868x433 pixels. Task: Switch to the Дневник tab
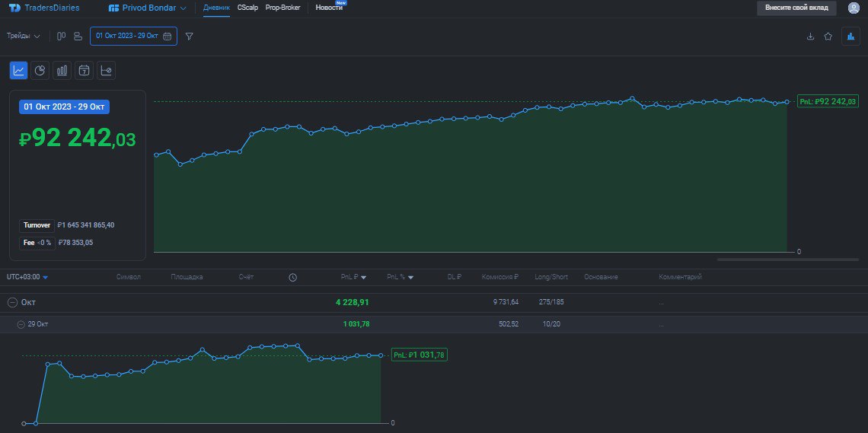pyautogui.click(x=216, y=8)
